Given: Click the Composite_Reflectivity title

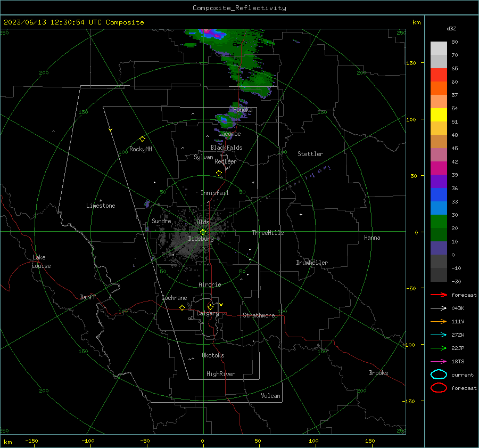Looking at the screenshot, I should (240, 8).
